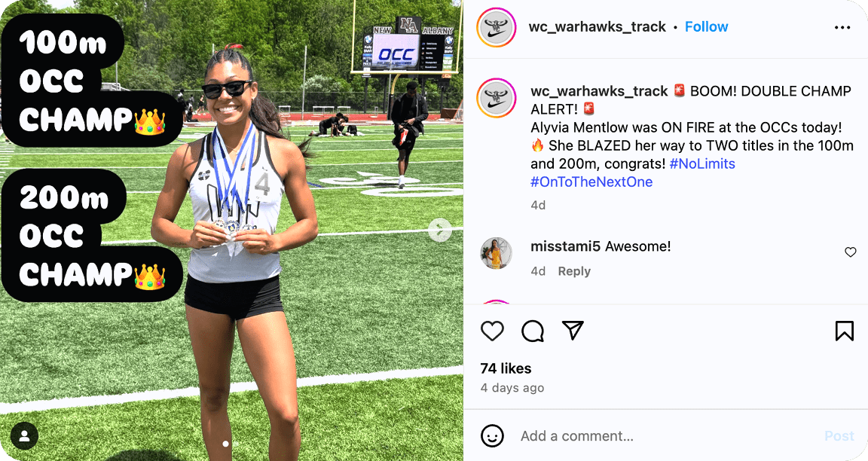Screen dimensions: 868x461
Task: Share the post with the paper plane icon
Action: (x=573, y=331)
